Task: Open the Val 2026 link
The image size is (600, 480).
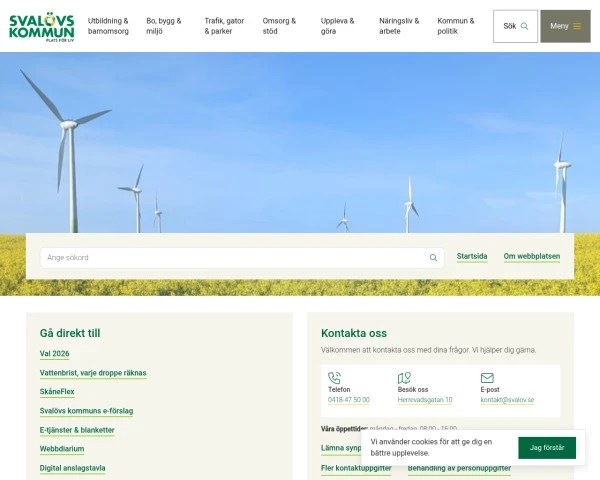Action: point(55,354)
